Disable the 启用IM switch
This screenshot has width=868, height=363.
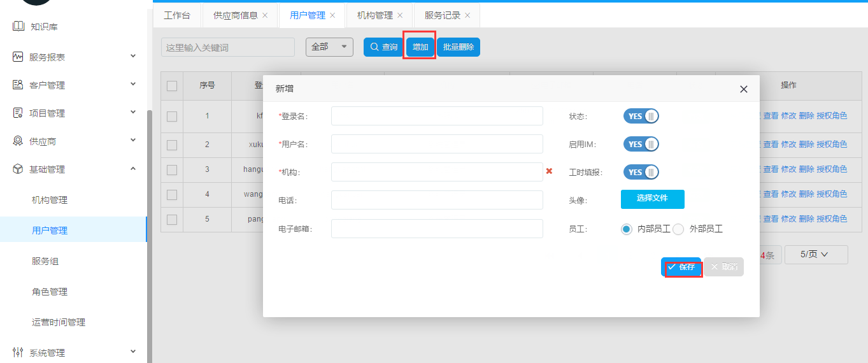click(641, 145)
